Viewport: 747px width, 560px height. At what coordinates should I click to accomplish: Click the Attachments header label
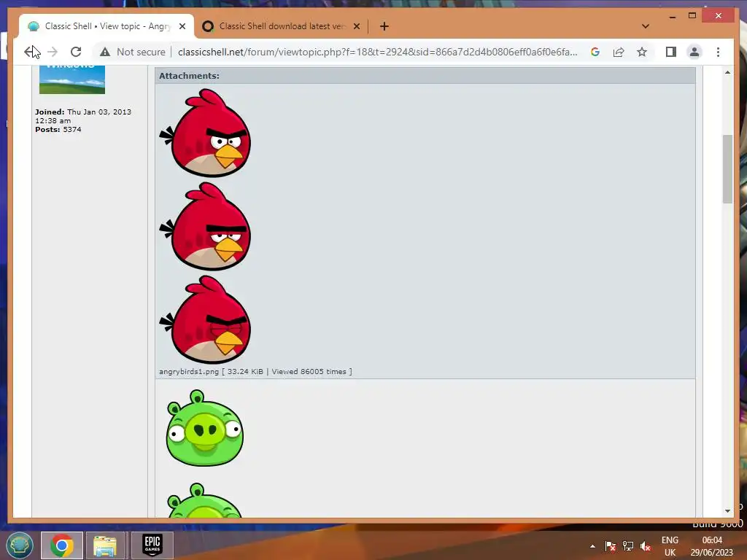click(189, 76)
